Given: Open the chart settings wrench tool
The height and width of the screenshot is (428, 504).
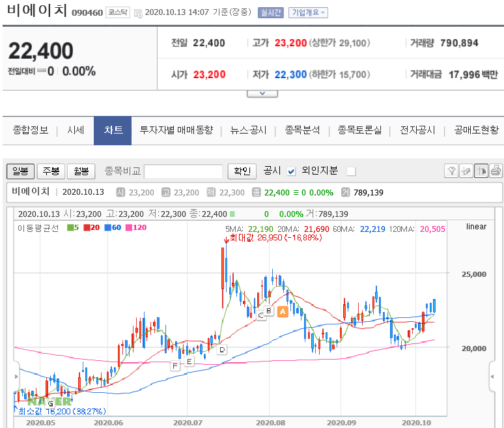Looking at the screenshot, I should pos(451,171).
